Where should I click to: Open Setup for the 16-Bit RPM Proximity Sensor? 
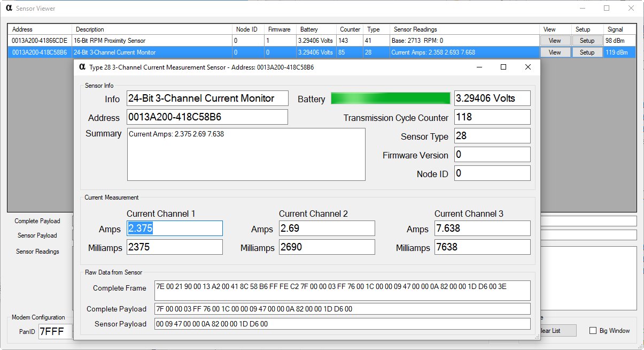click(587, 41)
